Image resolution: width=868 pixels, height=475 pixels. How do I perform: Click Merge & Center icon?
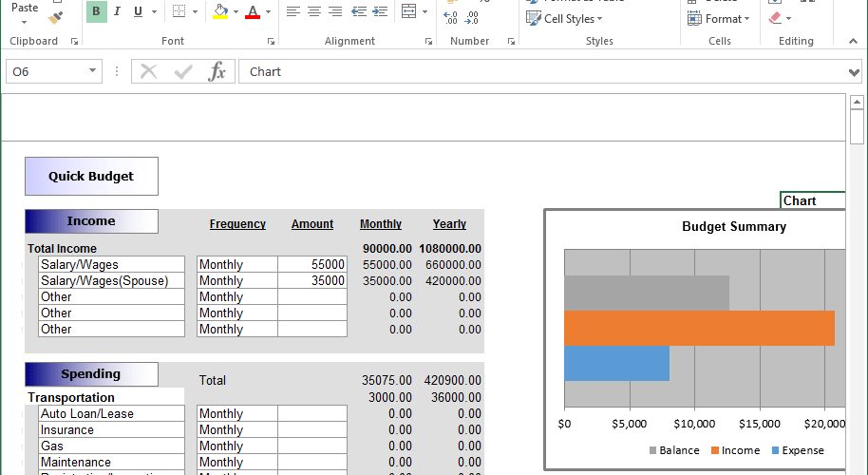click(408, 11)
